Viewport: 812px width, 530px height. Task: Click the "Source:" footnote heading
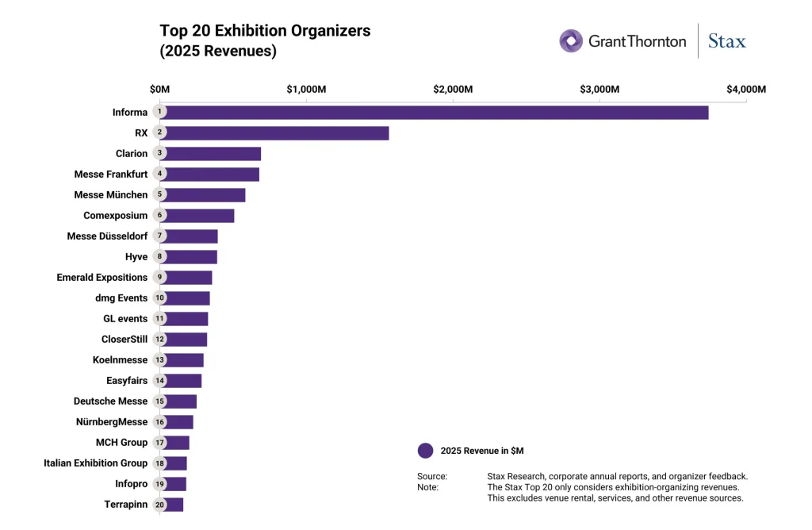coord(432,476)
